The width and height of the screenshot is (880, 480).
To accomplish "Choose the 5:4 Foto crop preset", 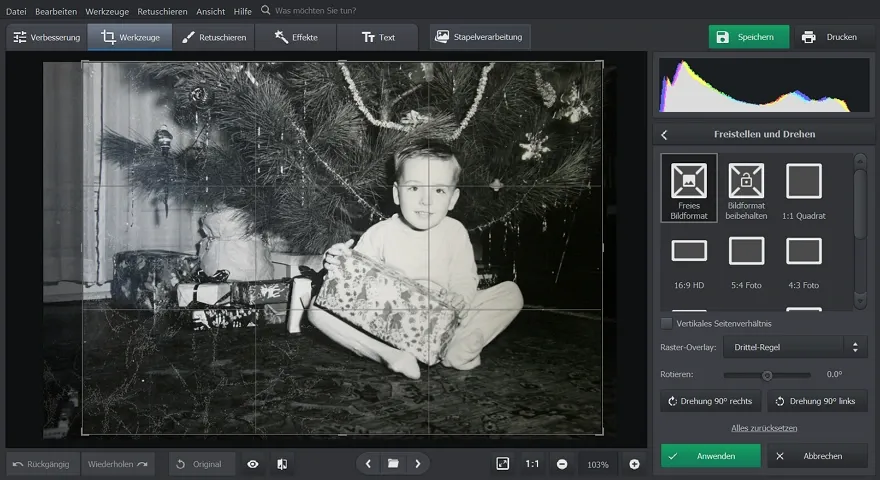I will [746, 264].
